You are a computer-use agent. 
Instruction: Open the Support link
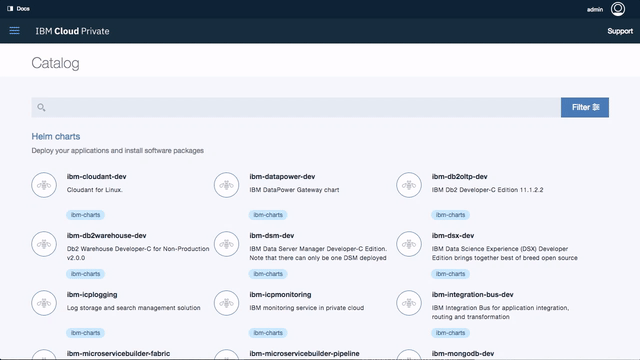[x=620, y=31]
